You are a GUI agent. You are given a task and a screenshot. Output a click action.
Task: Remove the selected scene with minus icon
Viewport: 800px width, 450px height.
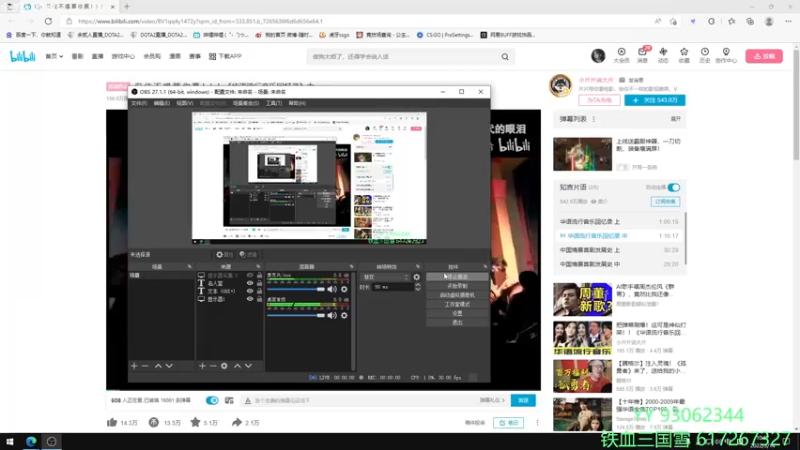[145, 366]
